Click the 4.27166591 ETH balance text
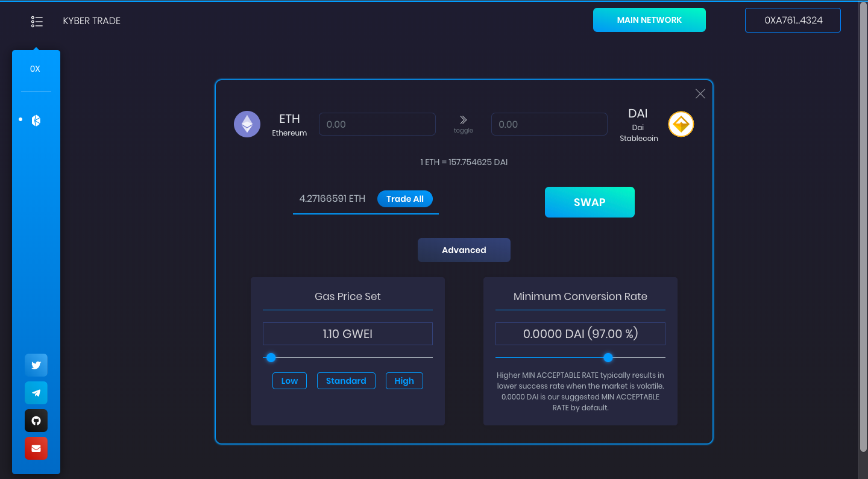The height and width of the screenshot is (479, 868). pos(332,199)
